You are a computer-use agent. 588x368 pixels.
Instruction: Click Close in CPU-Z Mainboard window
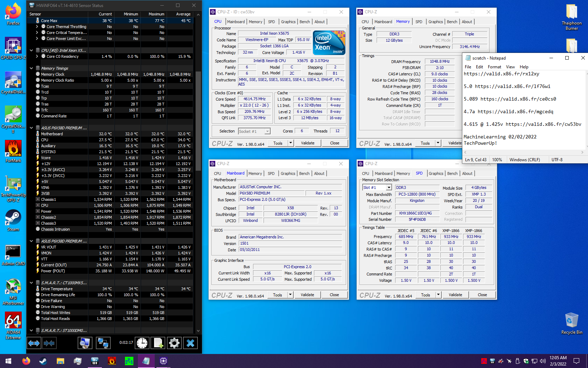click(x=334, y=295)
